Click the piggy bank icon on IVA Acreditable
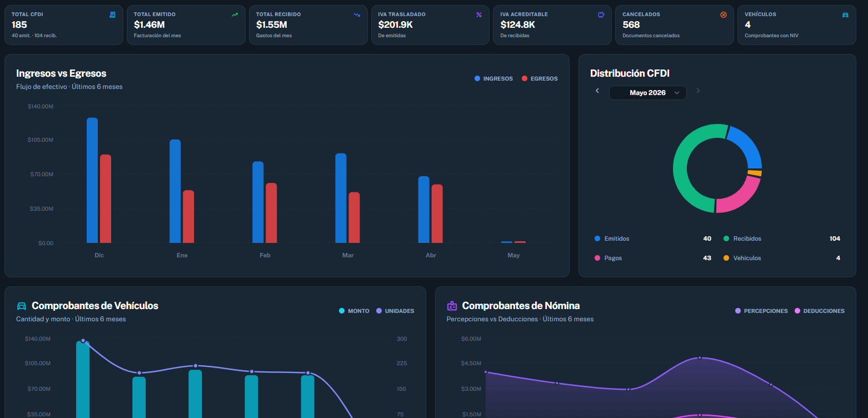Screen dimensions: 868x418 (601, 14)
